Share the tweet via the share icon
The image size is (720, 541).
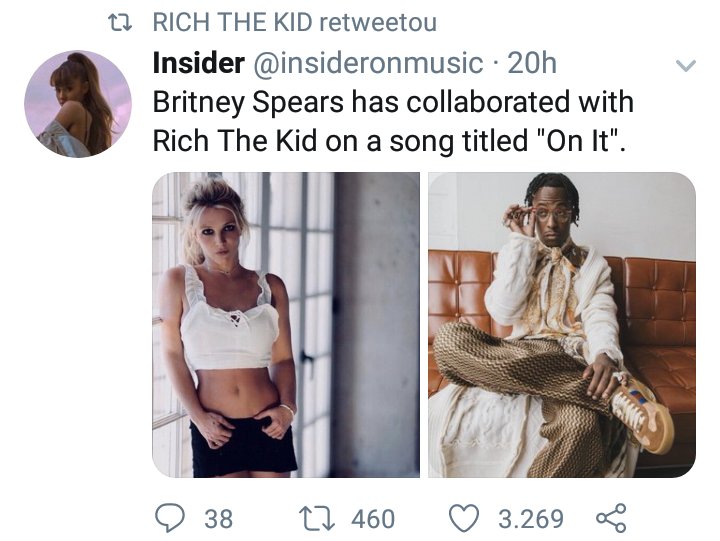[611, 518]
